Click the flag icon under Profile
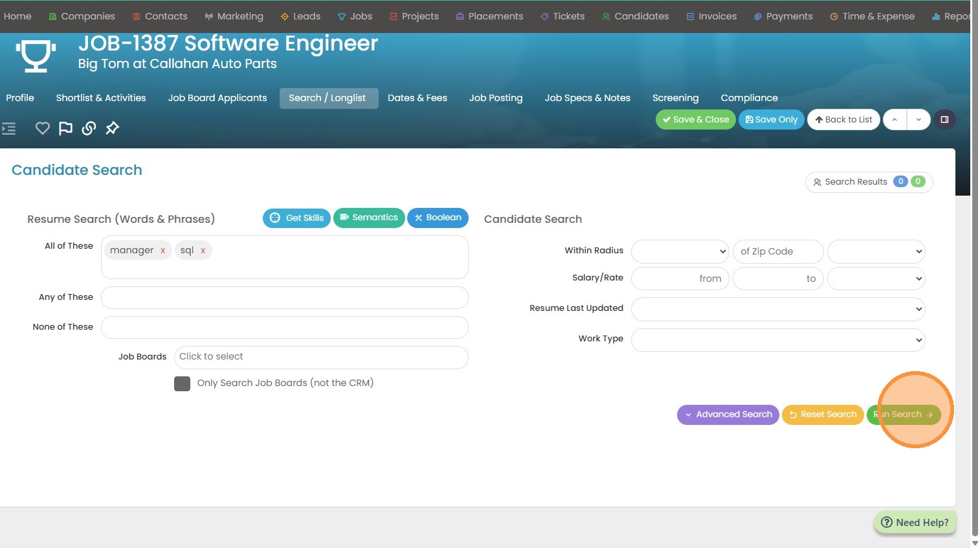Screen dimensions: 980x548 pos(65,128)
